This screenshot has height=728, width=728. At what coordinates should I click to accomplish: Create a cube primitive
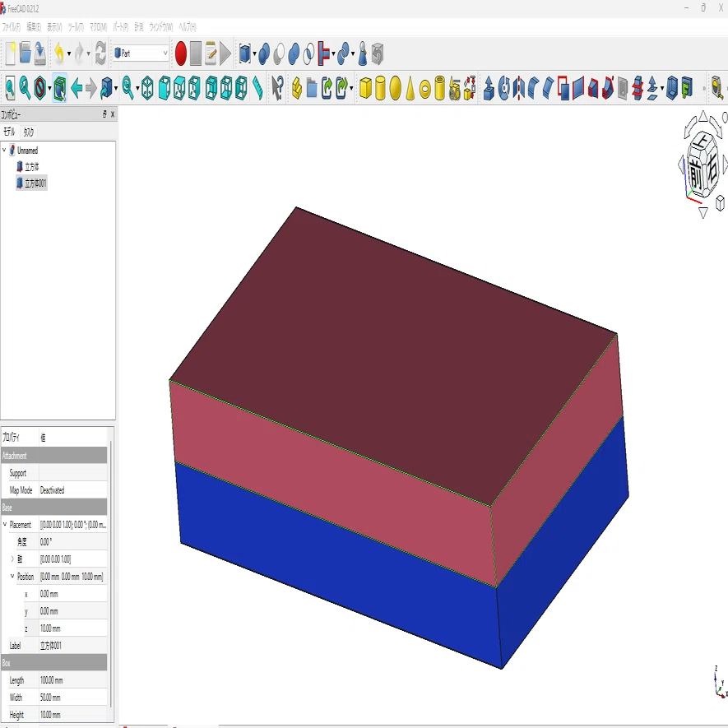[365, 88]
